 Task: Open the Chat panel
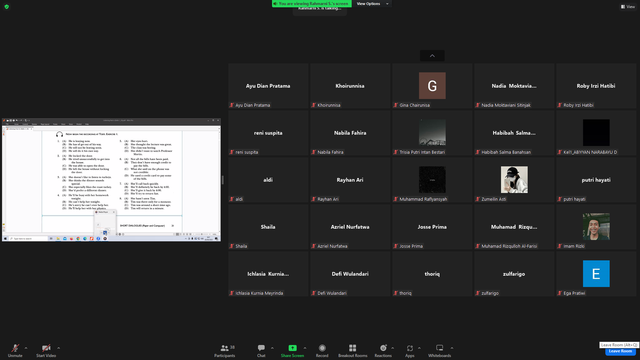tap(261, 350)
